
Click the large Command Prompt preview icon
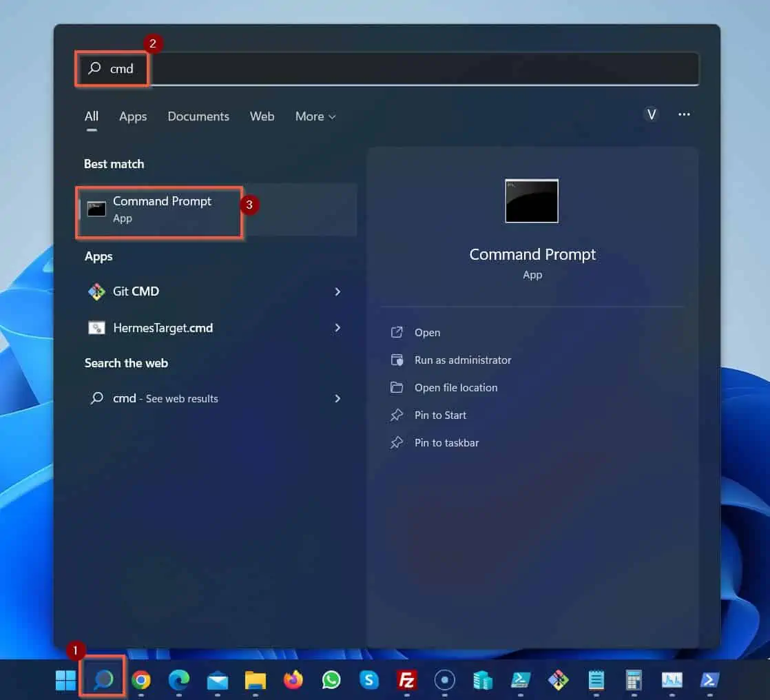532,201
